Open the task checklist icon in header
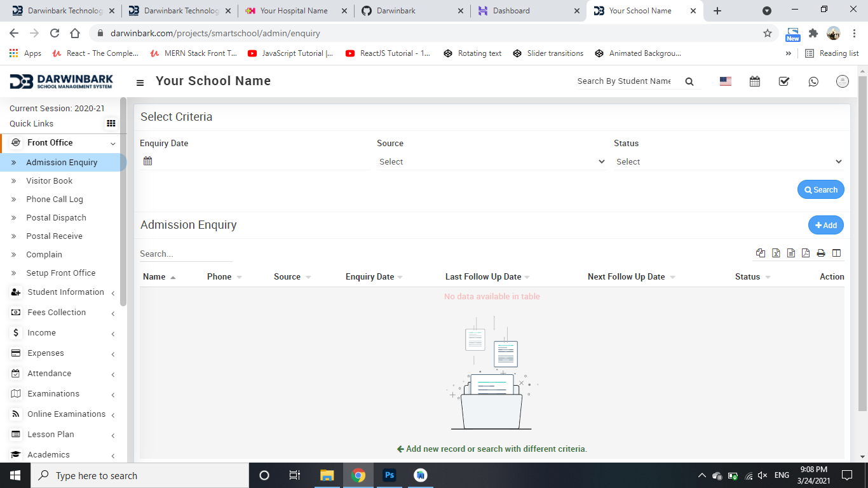Viewport: 868px width, 488px height. pyautogui.click(x=784, y=81)
